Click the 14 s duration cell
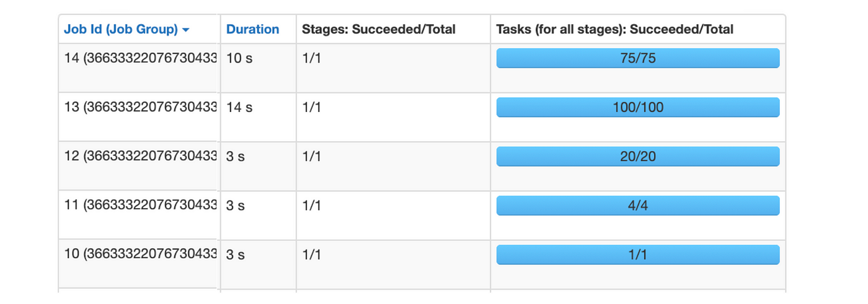Viewport: 868px width, 304px height. click(x=239, y=107)
